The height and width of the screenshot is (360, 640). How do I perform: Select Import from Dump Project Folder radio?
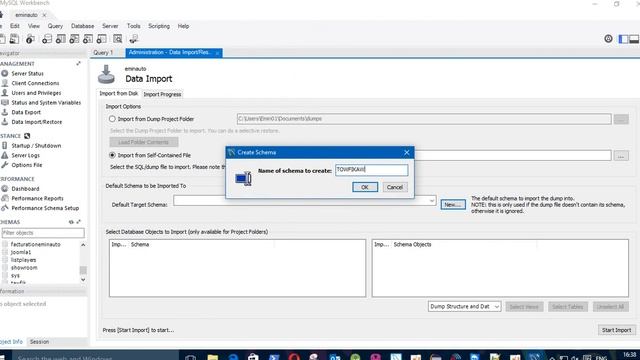click(x=112, y=119)
